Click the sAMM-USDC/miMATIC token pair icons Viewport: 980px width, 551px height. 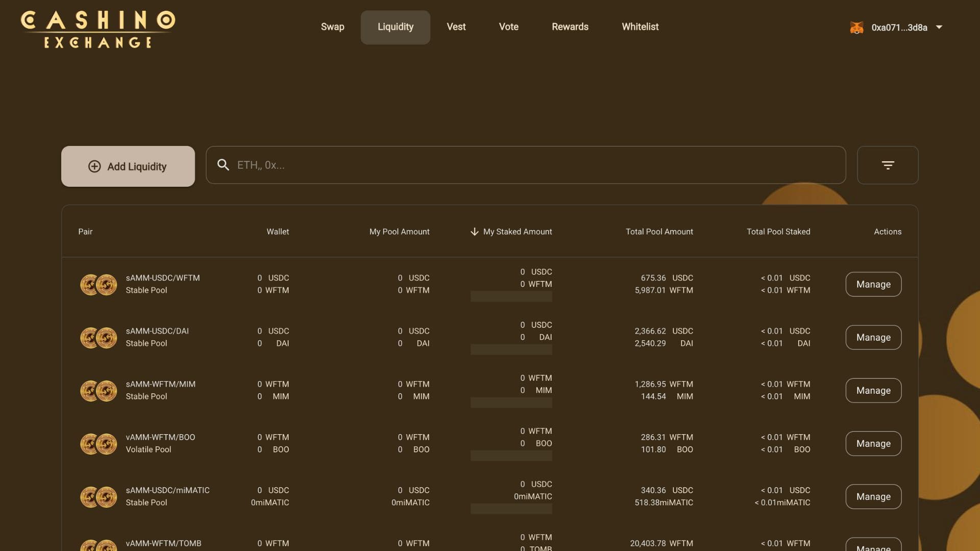point(99,497)
